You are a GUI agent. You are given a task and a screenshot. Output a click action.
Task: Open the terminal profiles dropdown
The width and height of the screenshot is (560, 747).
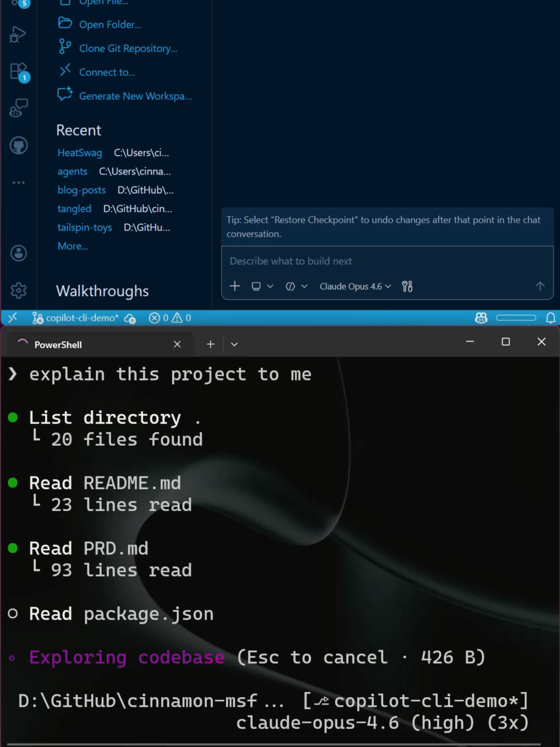(x=234, y=344)
